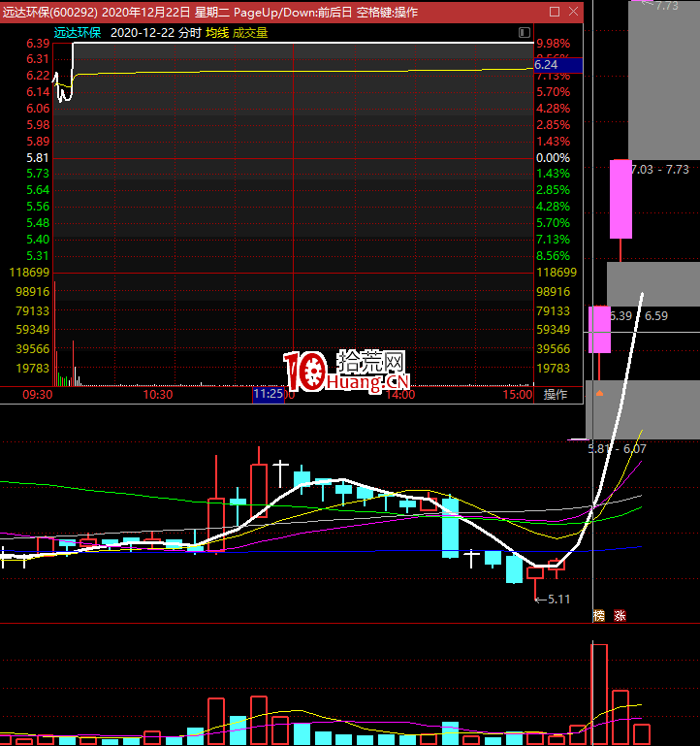The width and height of the screenshot is (700, 746).
Task: Click the 6.06 red price label
Action: pos(38,109)
